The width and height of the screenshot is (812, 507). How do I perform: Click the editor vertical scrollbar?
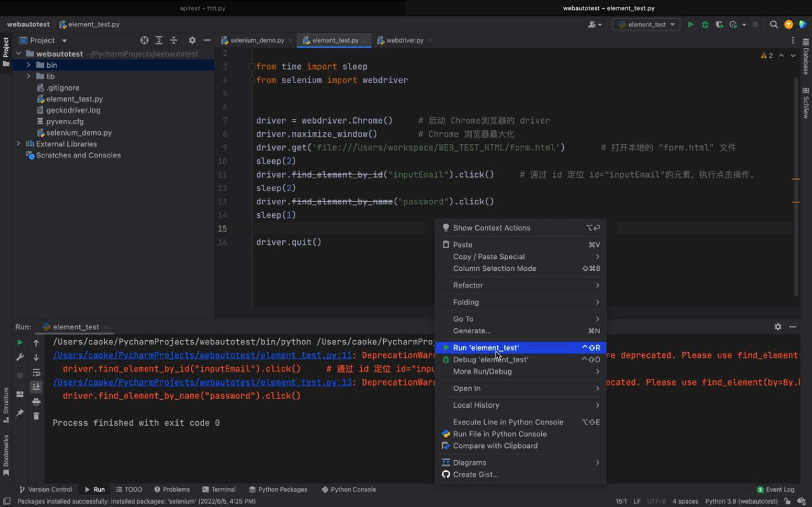(x=796, y=184)
